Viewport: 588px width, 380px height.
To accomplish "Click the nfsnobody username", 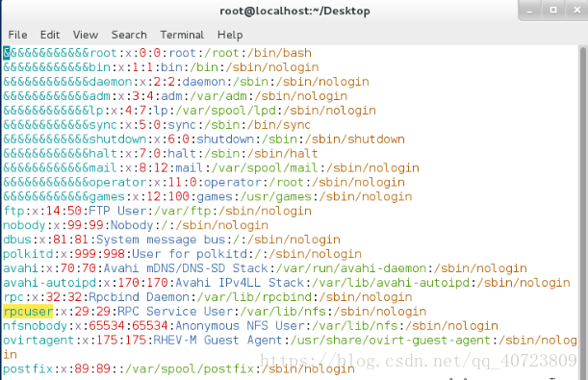I will 36,326.
